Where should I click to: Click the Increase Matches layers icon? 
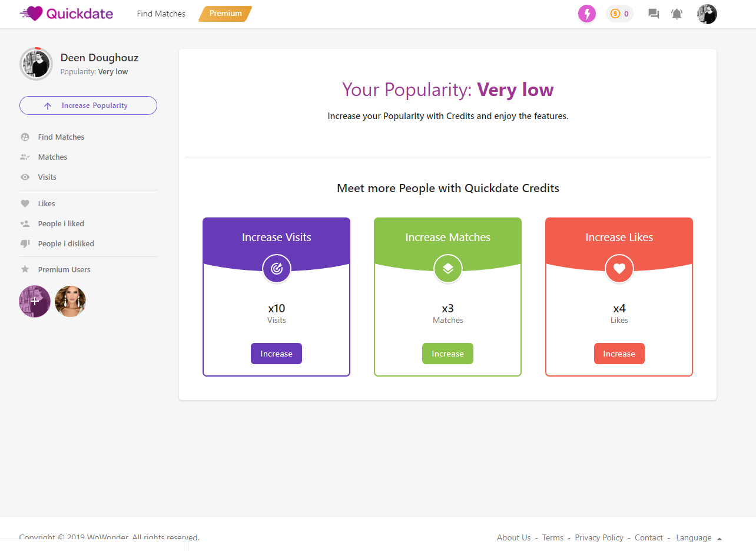click(448, 269)
